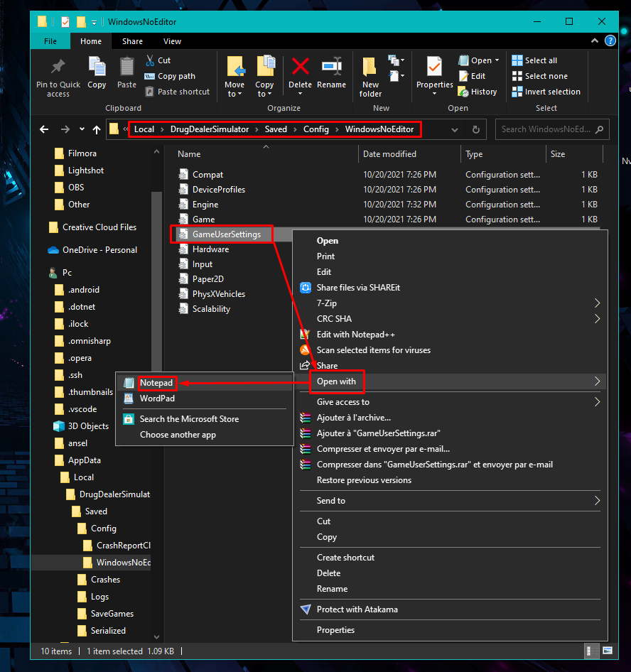
Task: Switch to the View ribbon tab
Action: click(x=172, y=41)
